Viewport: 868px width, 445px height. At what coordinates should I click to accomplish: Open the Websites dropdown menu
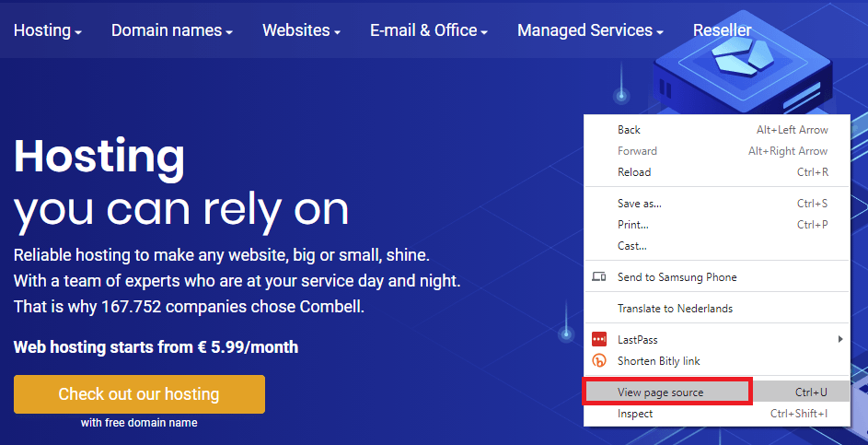pos(301,30)
